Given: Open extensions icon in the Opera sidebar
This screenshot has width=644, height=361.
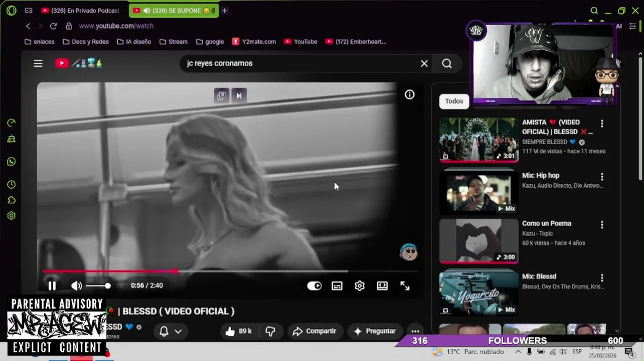Looking at the screenshot, I should pos(12,200).
